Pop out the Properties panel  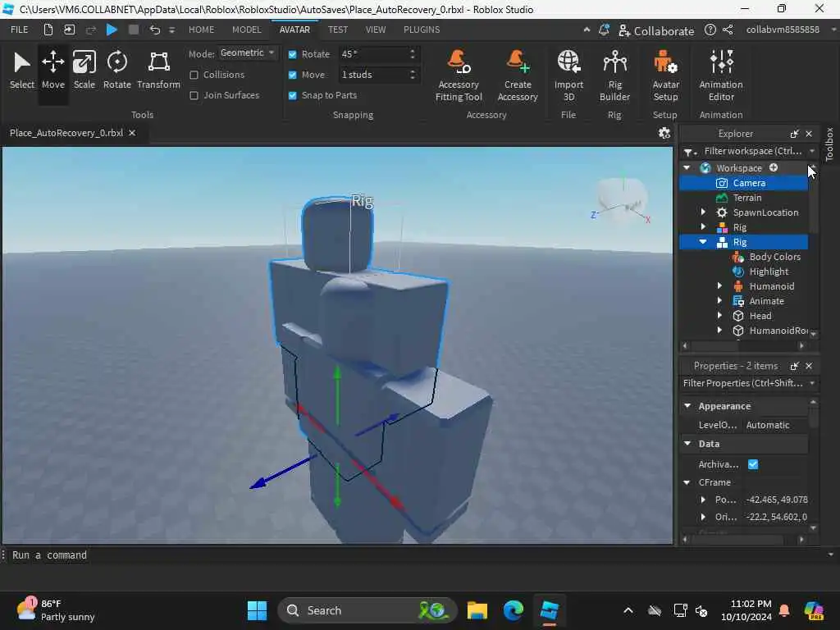point(794,366)
